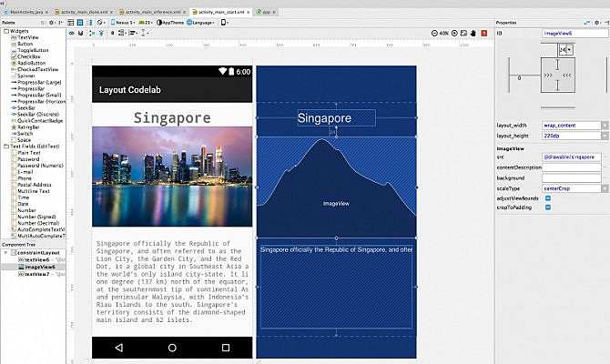The width and height of the screenshot is (610, 364).
Task: Pick RatingBar widget from Palette
Action: coord(25,127)
